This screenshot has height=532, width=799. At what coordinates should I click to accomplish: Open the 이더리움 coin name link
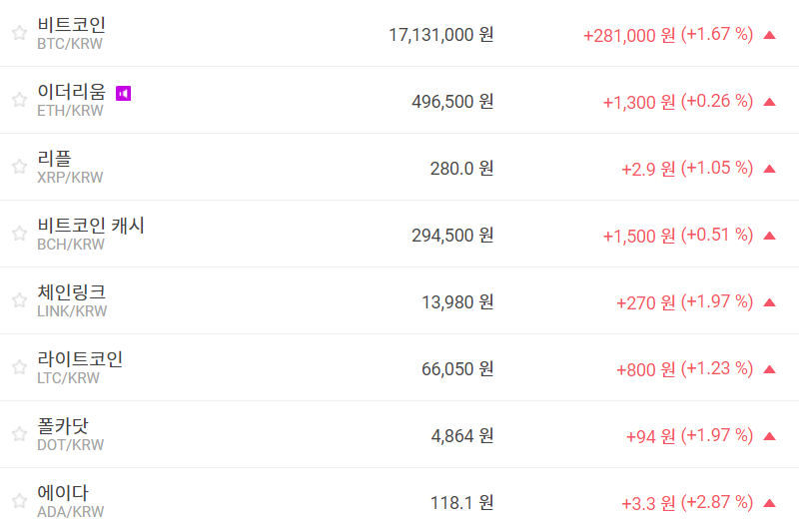(x=71, y=92)
